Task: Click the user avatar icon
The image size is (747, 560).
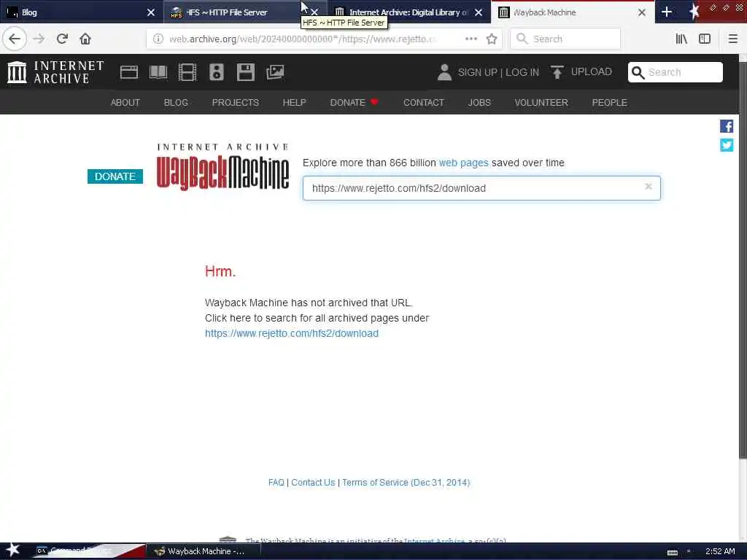Action: click(444, 72)
